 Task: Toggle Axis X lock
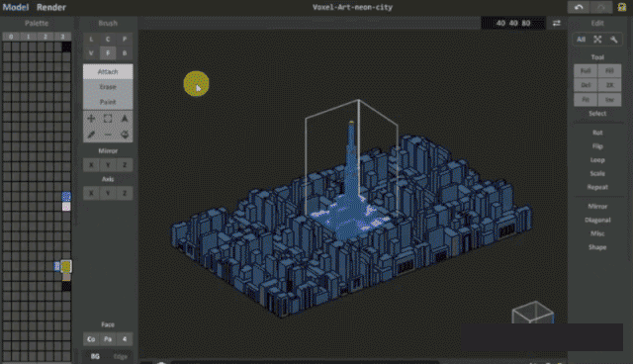click(91, 193)
